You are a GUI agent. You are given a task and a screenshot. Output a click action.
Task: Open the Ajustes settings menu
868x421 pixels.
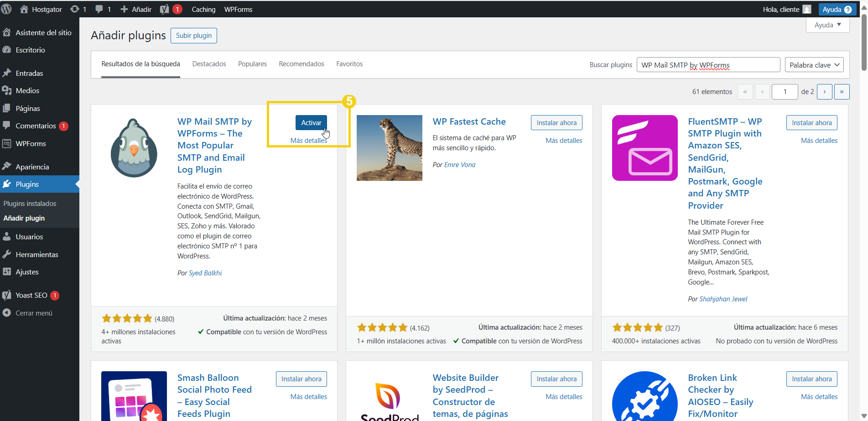[x=40, y=272]
